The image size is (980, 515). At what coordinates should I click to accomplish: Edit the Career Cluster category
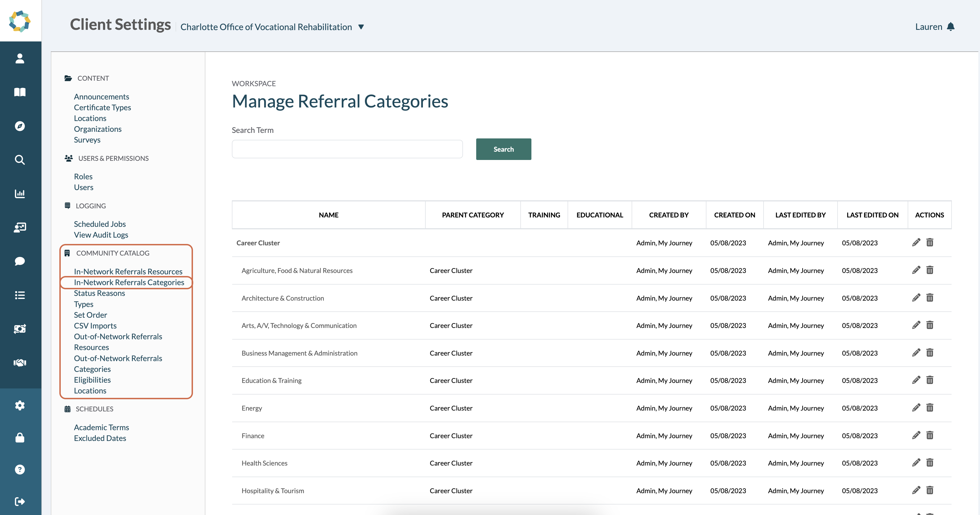point(916,243)
